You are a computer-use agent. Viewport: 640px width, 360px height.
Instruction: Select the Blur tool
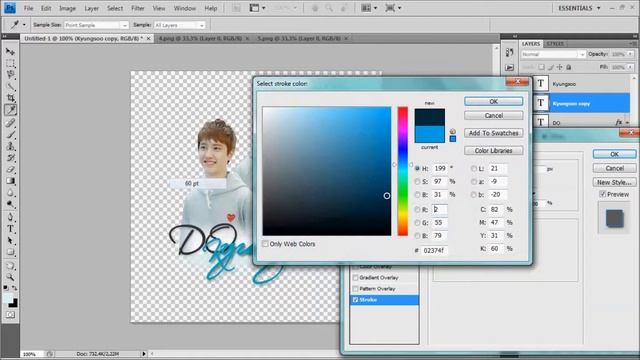(x=10, y=192)
